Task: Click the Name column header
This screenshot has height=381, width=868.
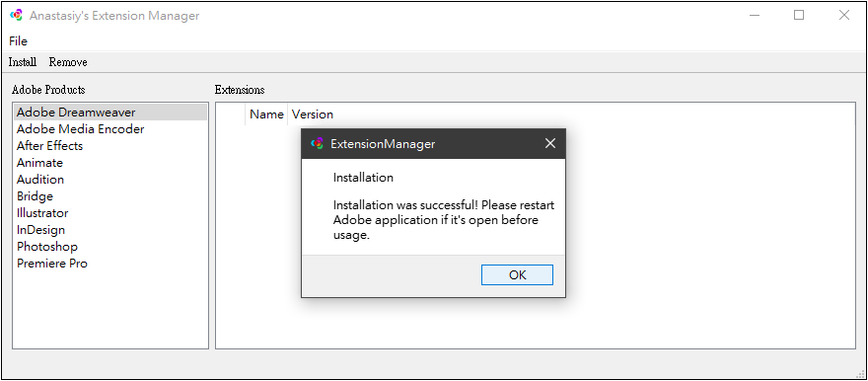Action: click(x=266, y=114)
